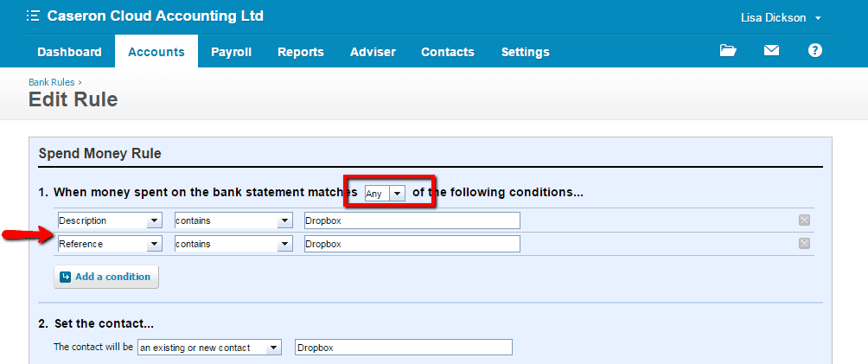Select the Accounts tab
This screenshot has width=868, height=364.
coord(156,52)
